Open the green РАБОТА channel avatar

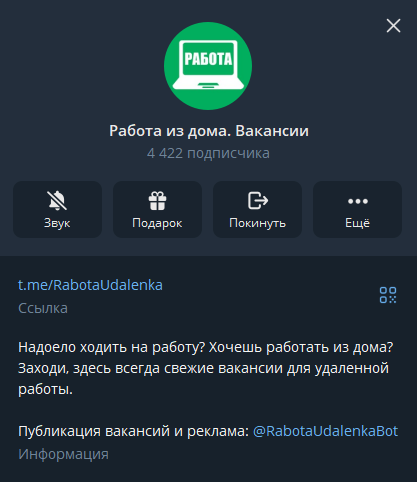208,66
